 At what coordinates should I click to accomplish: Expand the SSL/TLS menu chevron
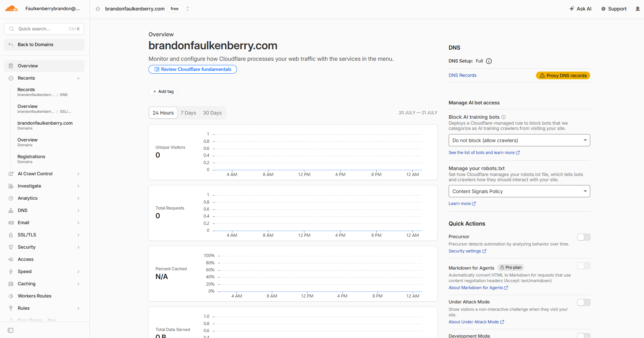click(78, 235)
